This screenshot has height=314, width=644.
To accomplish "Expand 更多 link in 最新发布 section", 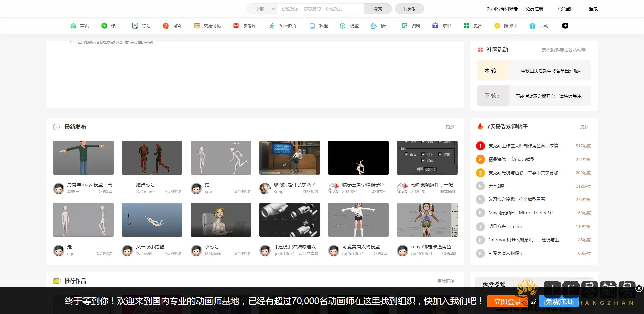I will click(x=450, y=127).
